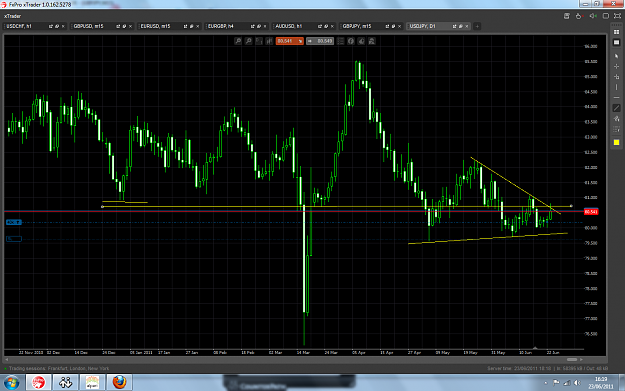The height and width of the screenshot is (391, 625).
Task: Select the GBPJPY, m15 chart tab
Action: 372,26
